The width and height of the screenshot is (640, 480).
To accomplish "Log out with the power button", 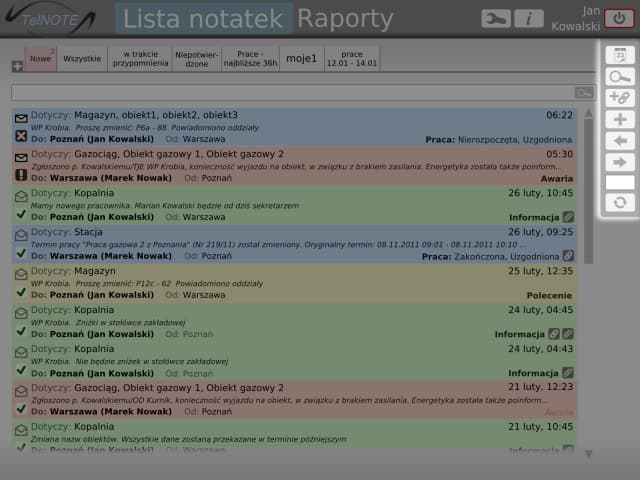I will click(619, 19).
